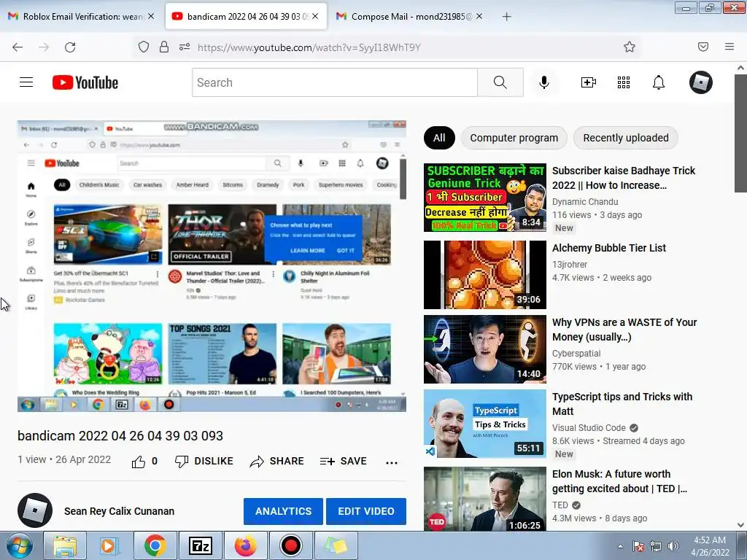Open Elon Musk future worth title
Image resolution: width=747 pixels, height=560 pixels.
pos(620,481)
